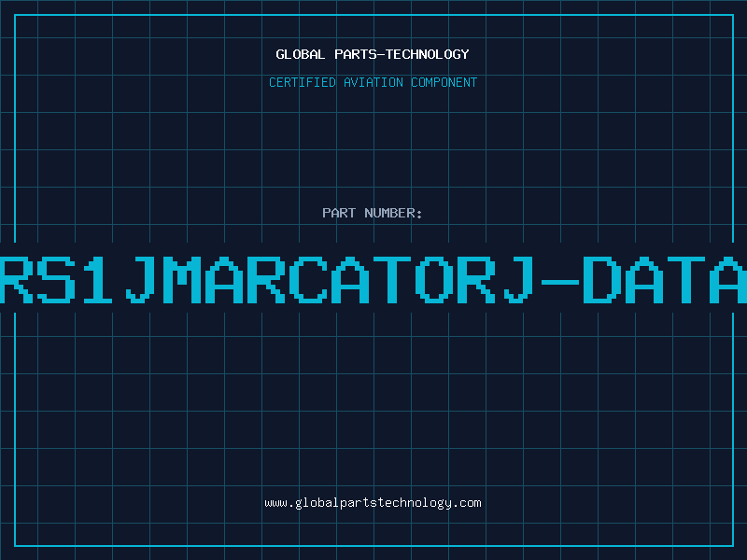Screen dimensions: 747x560
Task: Open the www.globalpartstechnology.com link
Action: click(373, 503)
